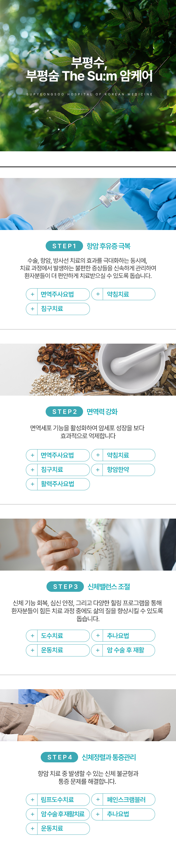Expand the 도수치료 item
Viewport: 176px width, 868px height.
click(58, 636)
